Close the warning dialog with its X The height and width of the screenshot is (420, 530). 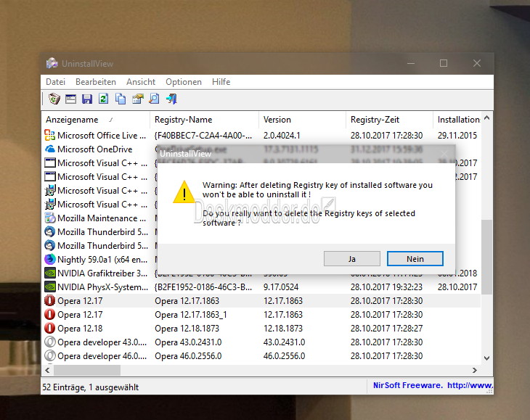(444, 154)
